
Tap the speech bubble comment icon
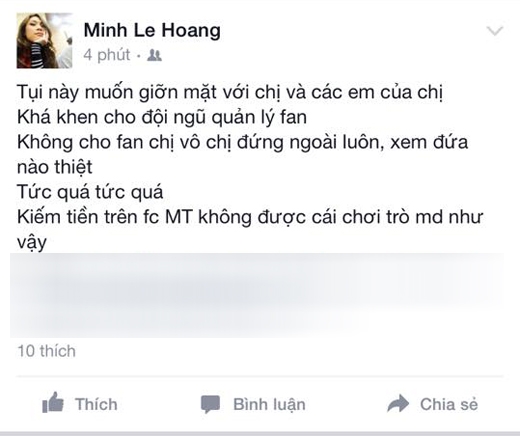click(x=210, y=404)
